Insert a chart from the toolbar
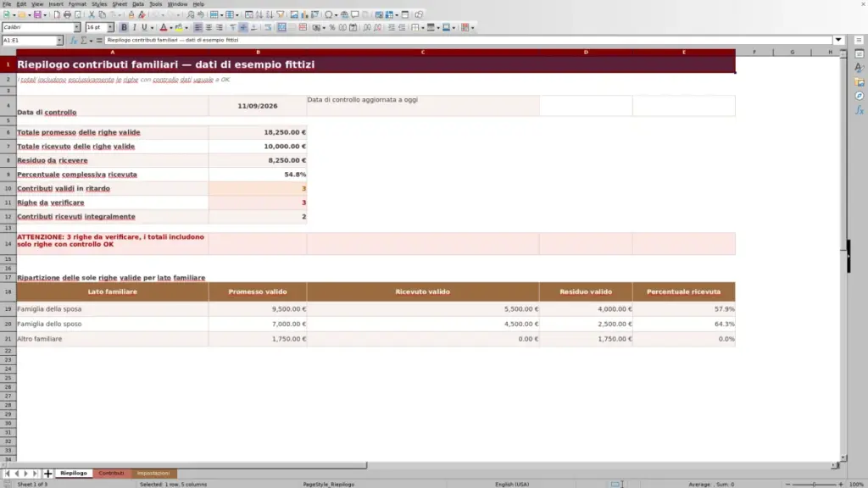 click(304, 14)
